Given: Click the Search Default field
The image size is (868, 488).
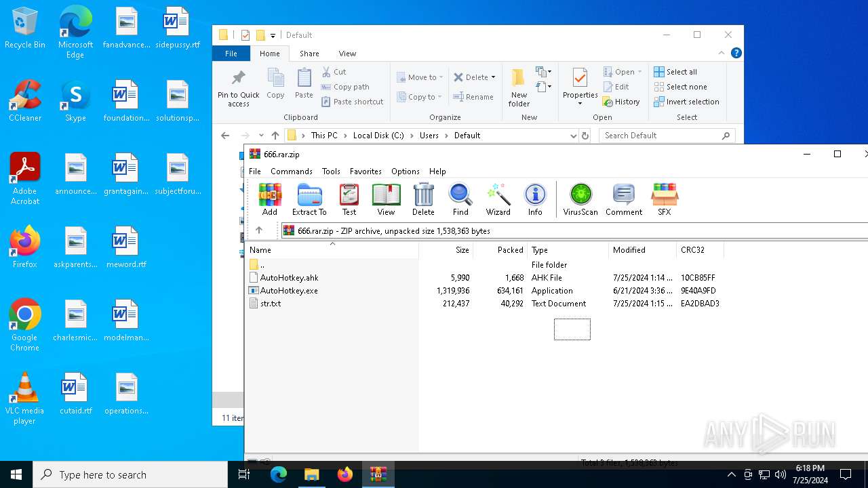Looking at the screenshot, I should 667,136.
